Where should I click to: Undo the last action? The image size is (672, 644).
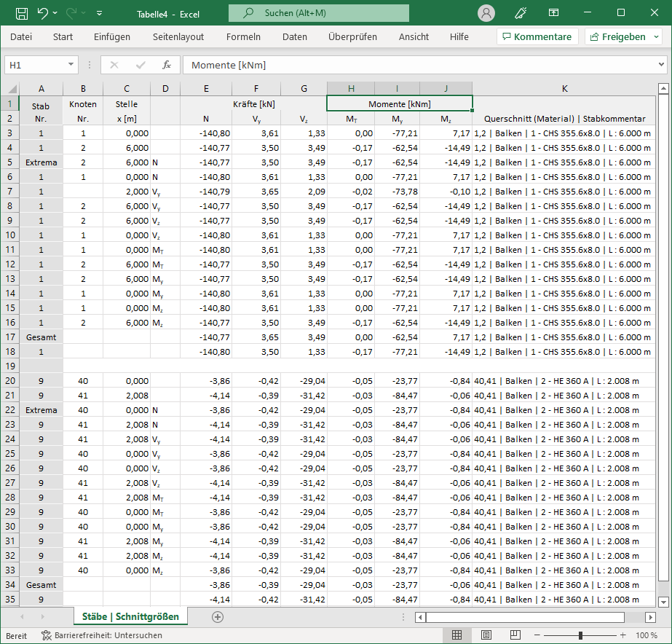pos(44,12)
